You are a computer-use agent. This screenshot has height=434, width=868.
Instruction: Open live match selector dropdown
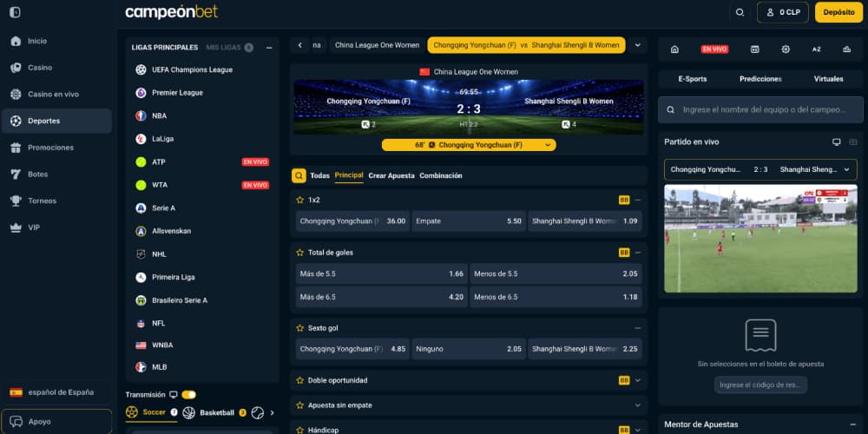760,169
